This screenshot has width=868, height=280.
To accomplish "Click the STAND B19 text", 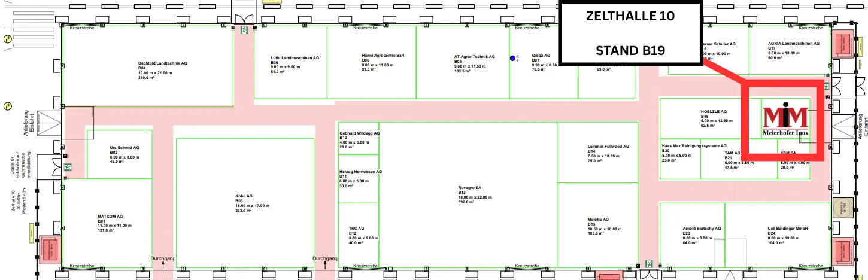I will pos(630,51).
